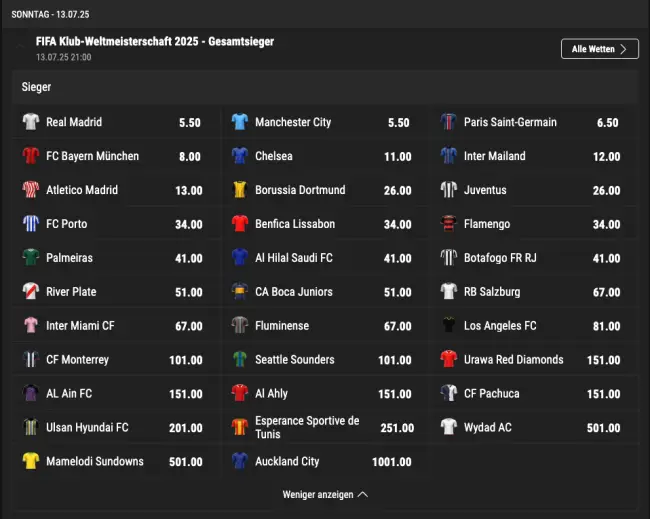The height and width of the screenshot is (519, 650).
Task: Open Alle Wetten for this event
Action: pyautogui.click(x=599, y=49)
